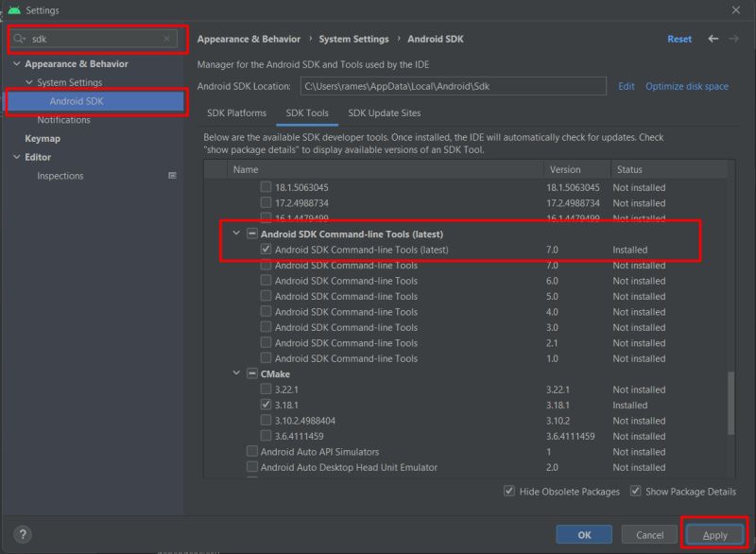Screen dimensions: 756x554
Task: Collapse the System Settings tree node
Action: point(27,83)
